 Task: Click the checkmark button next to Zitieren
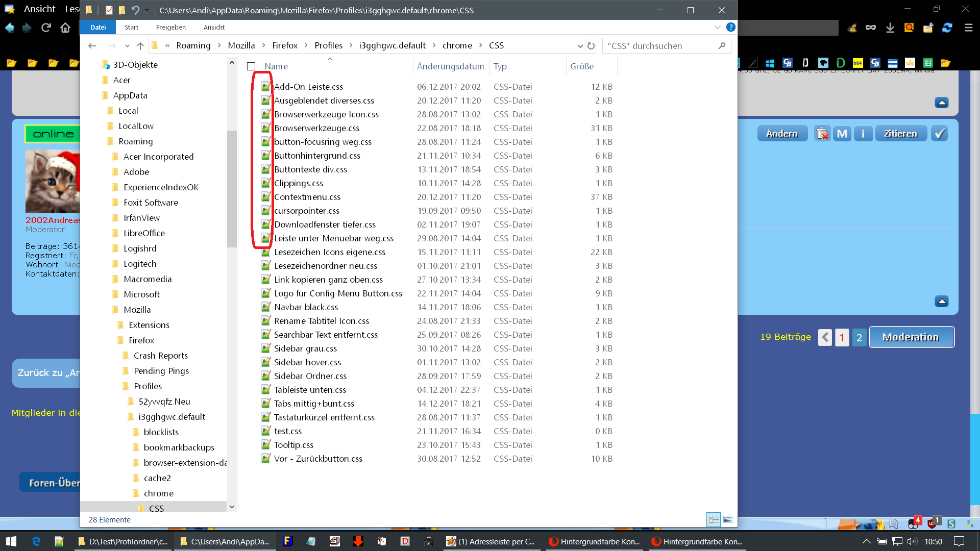coord(939,134)
